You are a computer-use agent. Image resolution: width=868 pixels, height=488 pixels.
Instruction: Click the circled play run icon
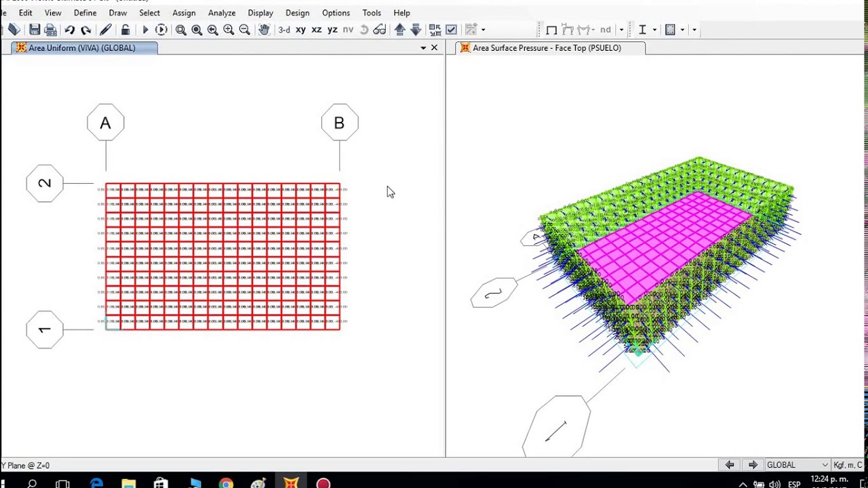tap(161, 30)
